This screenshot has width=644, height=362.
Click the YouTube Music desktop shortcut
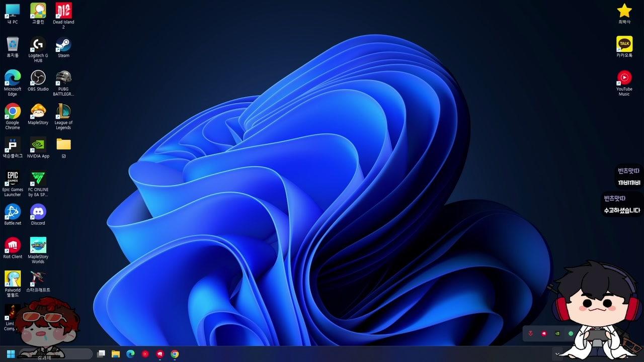click(624, 83)
